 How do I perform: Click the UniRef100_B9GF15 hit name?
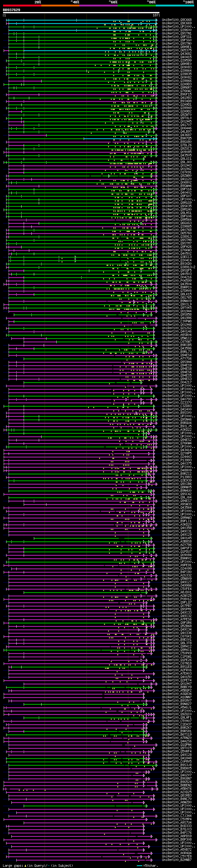pyautogui.click(x=177, y=94)
